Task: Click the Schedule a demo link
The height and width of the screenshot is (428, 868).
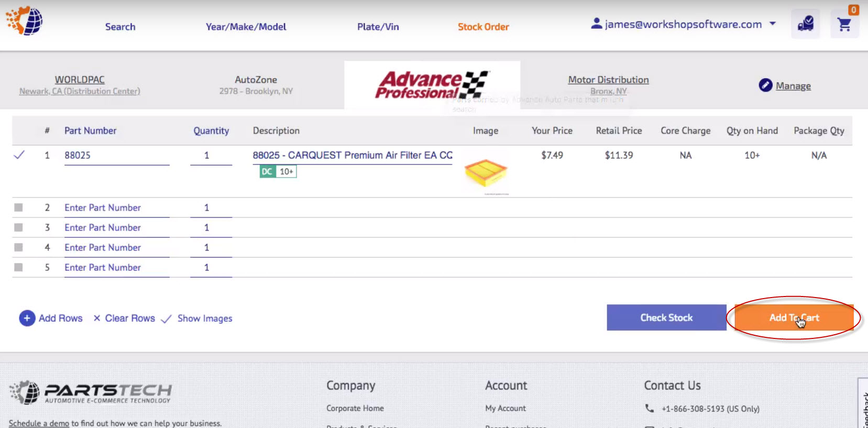Action: click(39, 423)
